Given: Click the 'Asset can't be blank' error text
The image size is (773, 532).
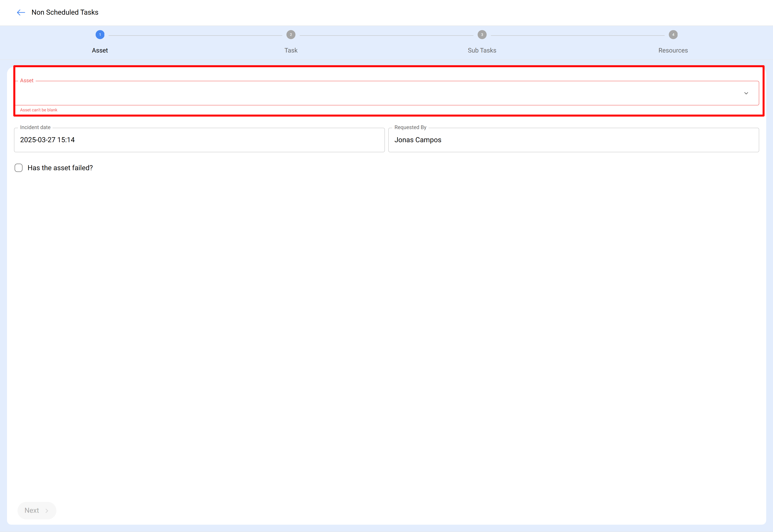Looking at the screenshot, I should pyautogui.click(x=39, y=110).
